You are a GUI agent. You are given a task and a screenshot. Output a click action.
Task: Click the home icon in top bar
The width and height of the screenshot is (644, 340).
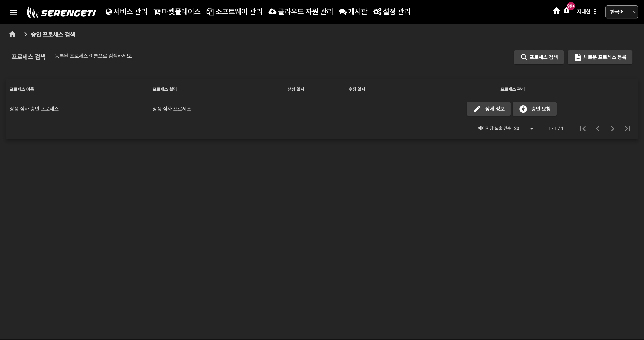coord(556,11)
